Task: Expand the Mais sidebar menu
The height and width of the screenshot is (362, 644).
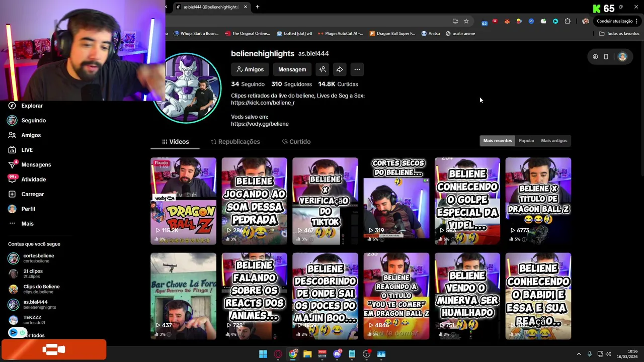Action: click(21, 224)
